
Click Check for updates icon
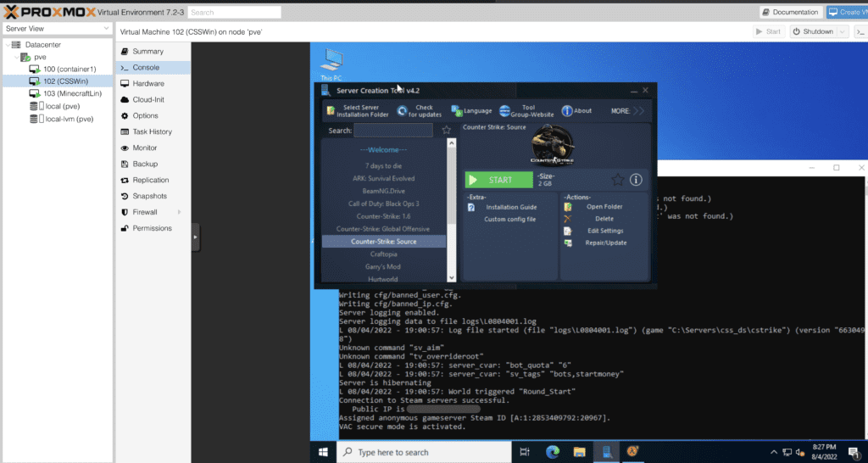402,111
